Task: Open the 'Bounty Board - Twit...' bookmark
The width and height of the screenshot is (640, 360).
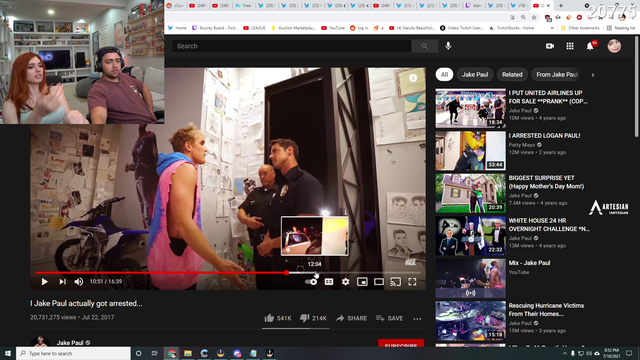Action: [214, 28]
